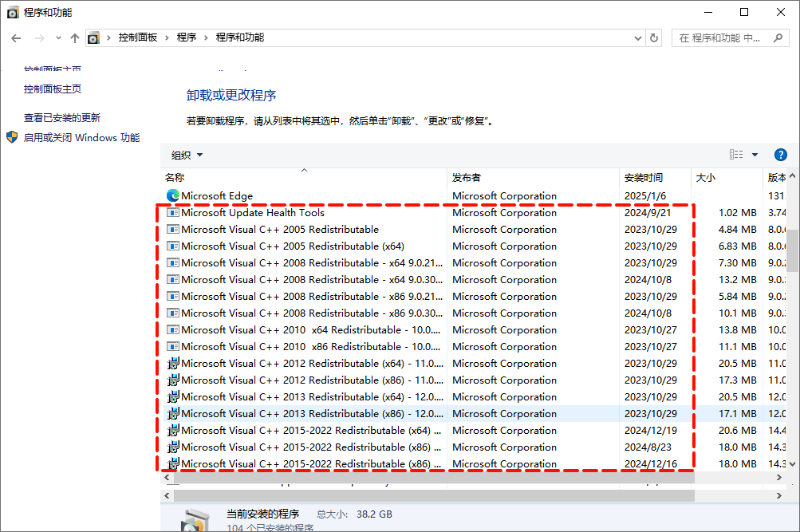This screenshot has height=532, width=800.
Task: Click the Back navigation arrow
Action: pyautogui.click(x=16, y=38)
